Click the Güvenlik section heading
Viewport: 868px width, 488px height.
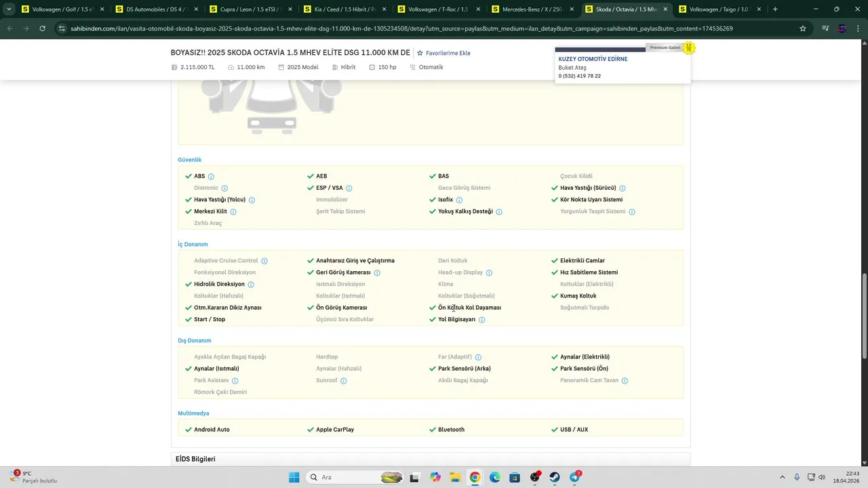pyautogui.click(x=189, y=160)
